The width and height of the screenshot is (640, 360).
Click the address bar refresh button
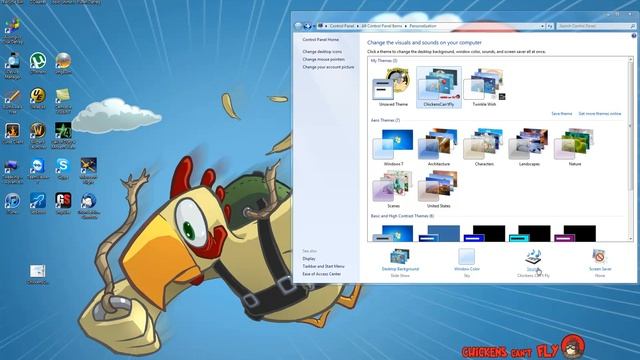coord(550,26)
